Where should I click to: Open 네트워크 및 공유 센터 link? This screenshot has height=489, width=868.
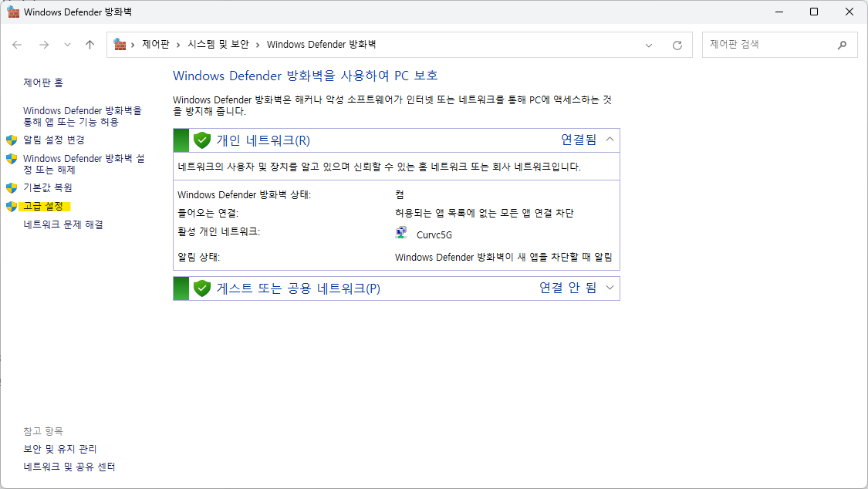pos(69,467)
